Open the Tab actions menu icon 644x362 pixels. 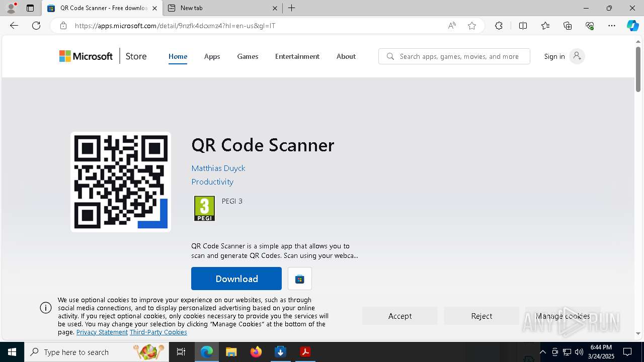coord(30,8)
